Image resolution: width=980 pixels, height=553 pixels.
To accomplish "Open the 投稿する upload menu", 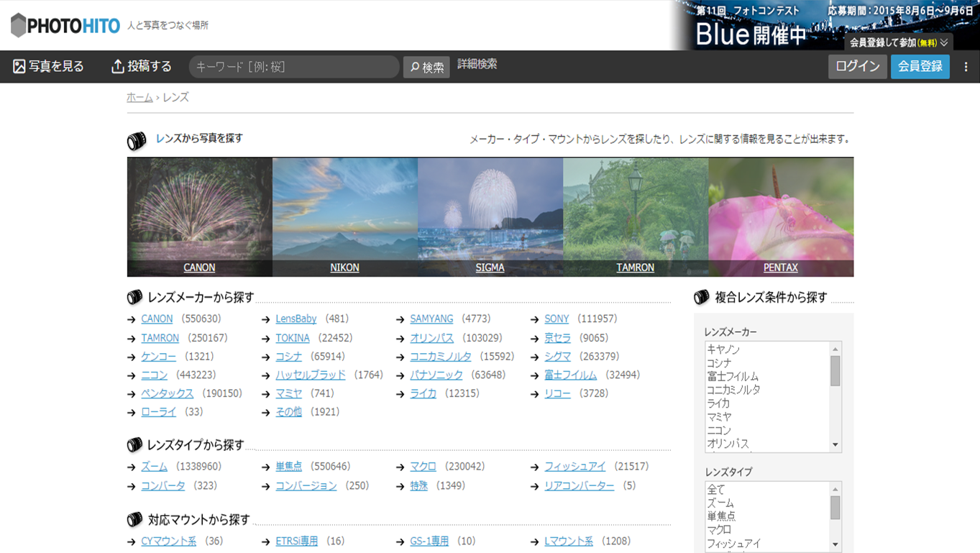I will [x=142, y=67].
